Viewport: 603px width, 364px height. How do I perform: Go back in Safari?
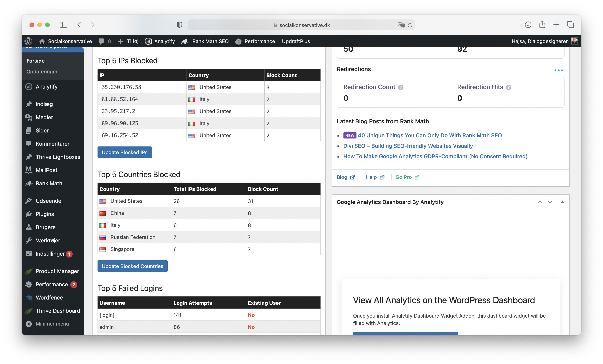pos(79,25)
